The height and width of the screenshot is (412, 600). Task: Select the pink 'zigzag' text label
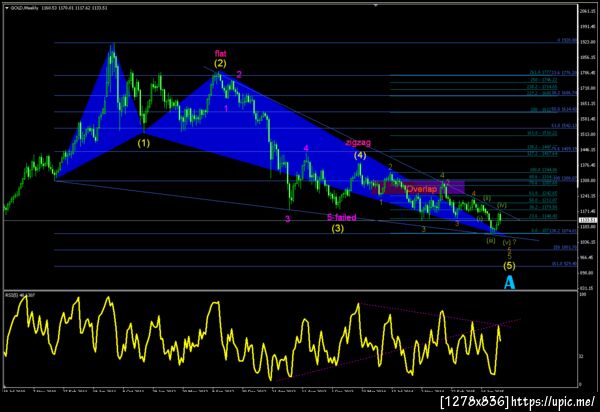[x=358, y=143]
